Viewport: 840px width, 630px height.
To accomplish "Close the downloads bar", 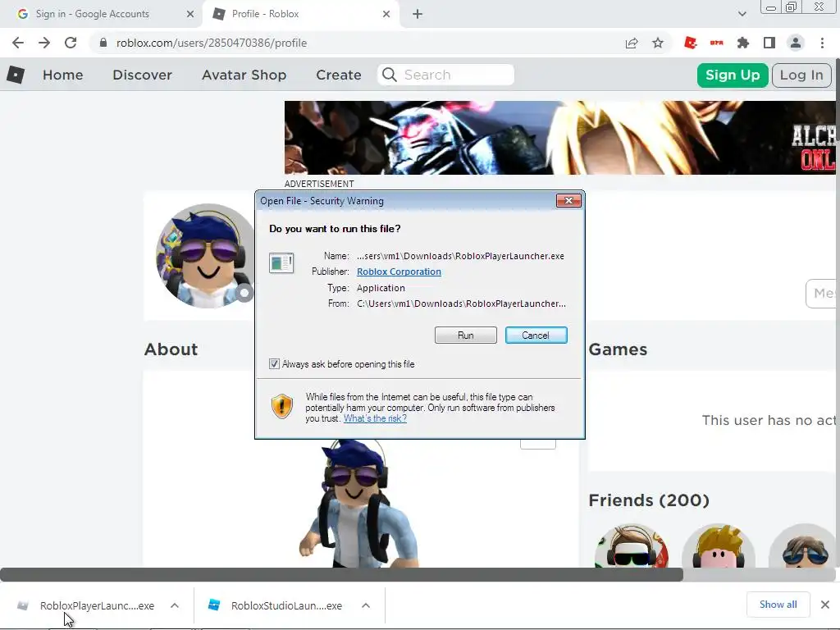I will point(825,605).
